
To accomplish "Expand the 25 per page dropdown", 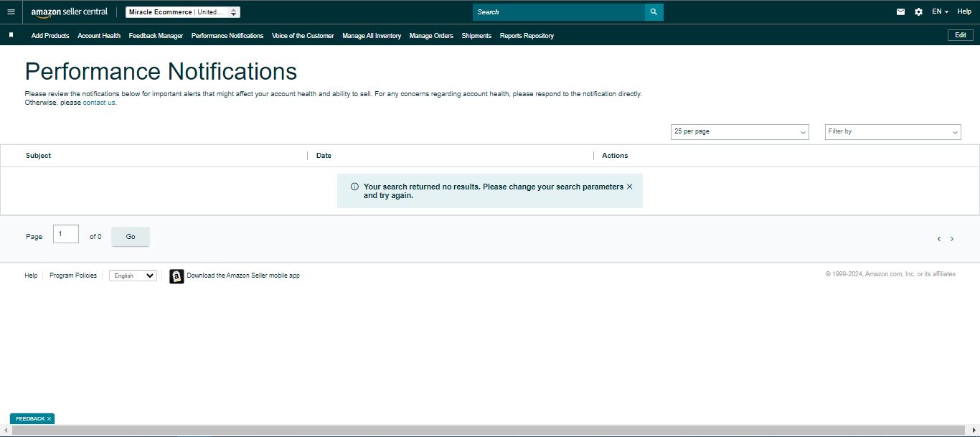I will tap(740, 132).
